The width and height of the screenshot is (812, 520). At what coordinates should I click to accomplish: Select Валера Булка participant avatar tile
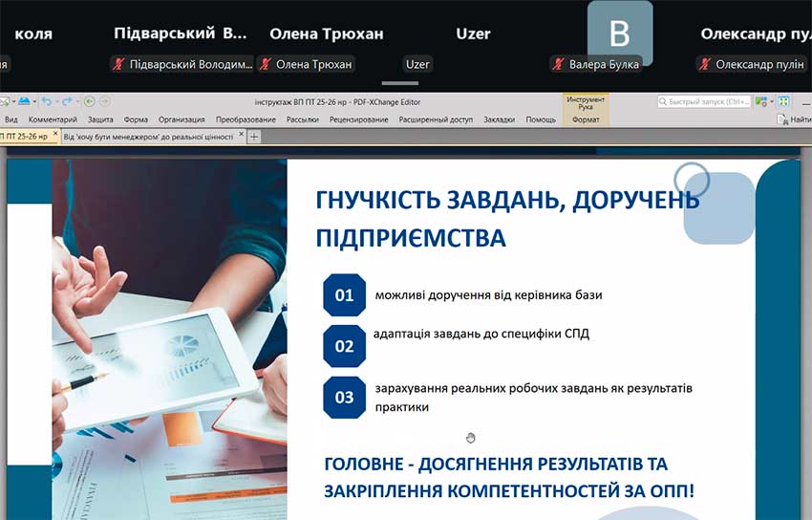coord(619,33)
